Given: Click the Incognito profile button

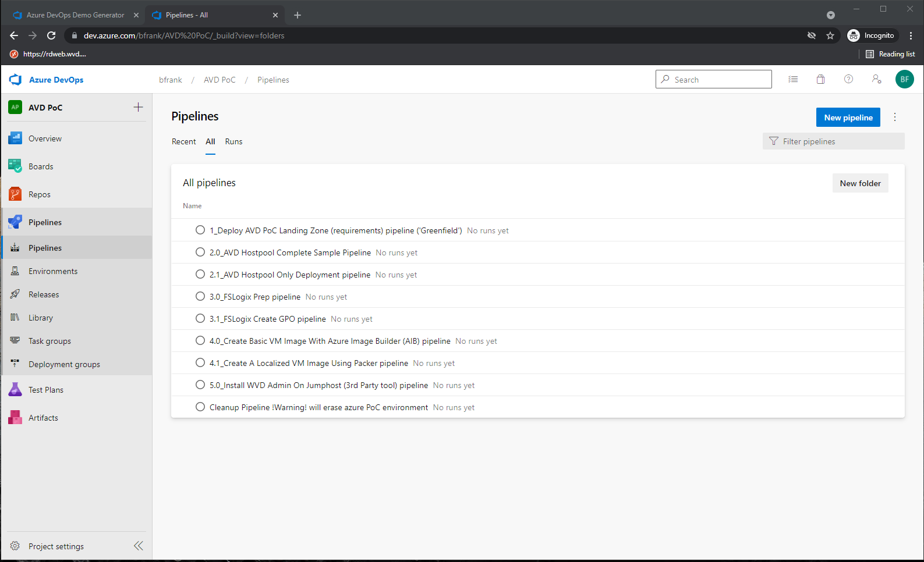Looking at the screenshot, I should click(871, 35).
